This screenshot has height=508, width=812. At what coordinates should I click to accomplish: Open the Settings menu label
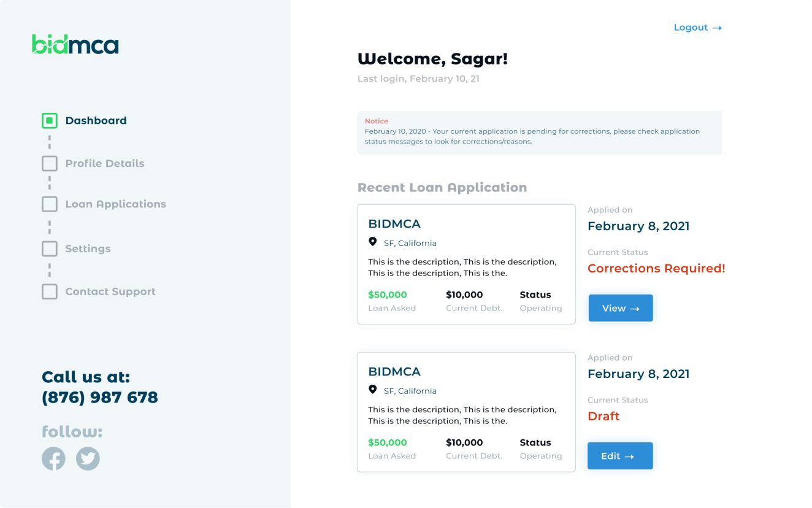click(x=88, y=248)
